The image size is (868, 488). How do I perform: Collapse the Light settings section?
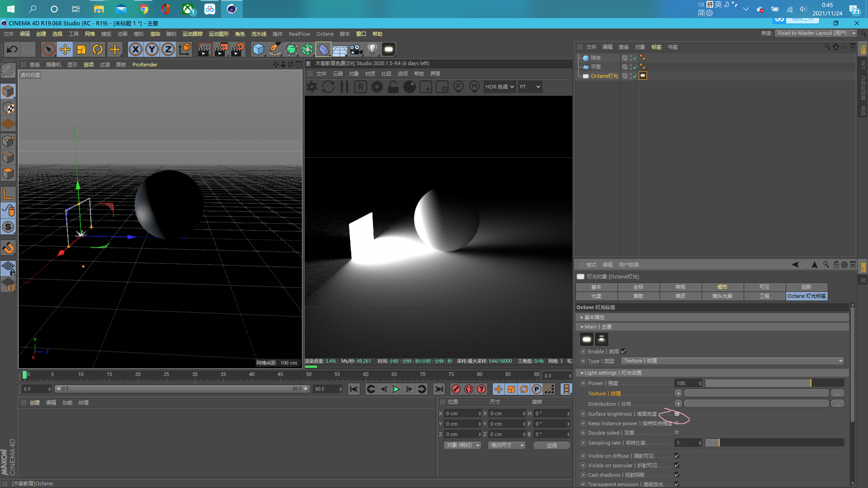(582, 373)
